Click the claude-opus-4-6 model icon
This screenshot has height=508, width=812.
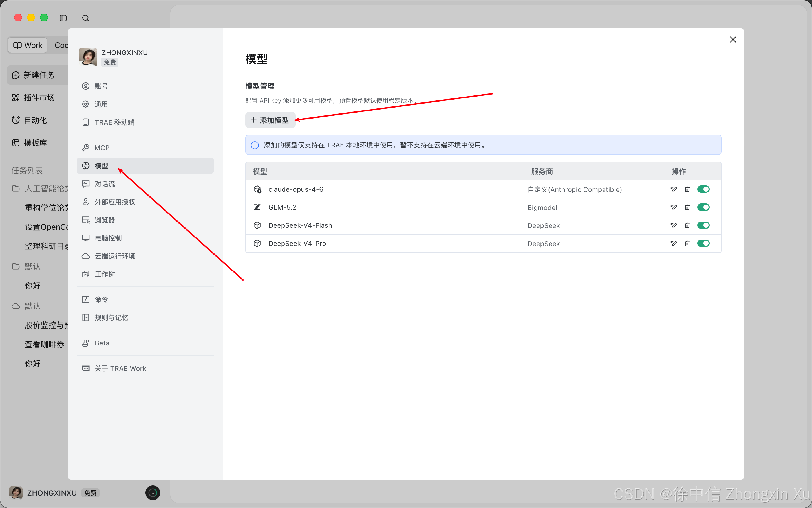click(x=257, y=189)
